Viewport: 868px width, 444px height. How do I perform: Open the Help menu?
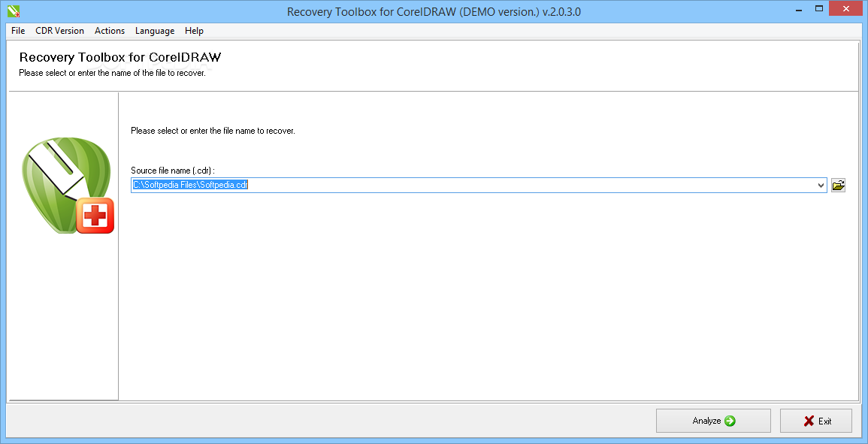(x=195, y=31)
